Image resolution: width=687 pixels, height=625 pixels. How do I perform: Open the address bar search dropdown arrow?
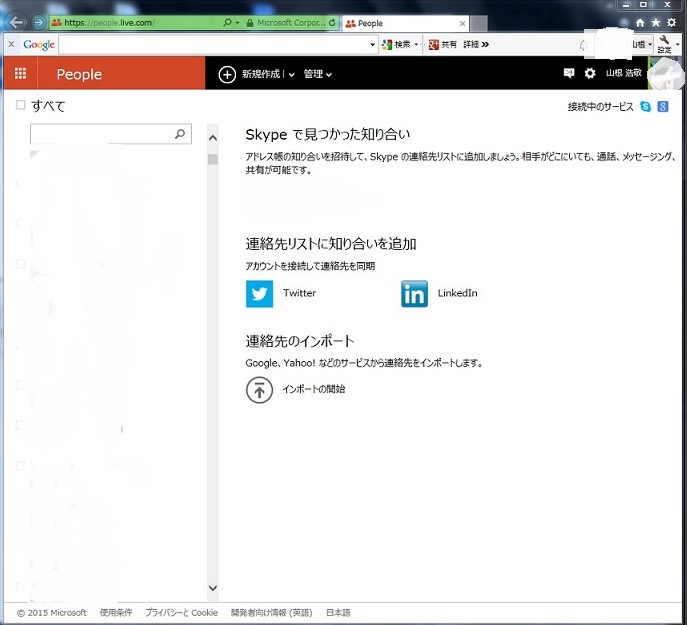coord(237,22)
